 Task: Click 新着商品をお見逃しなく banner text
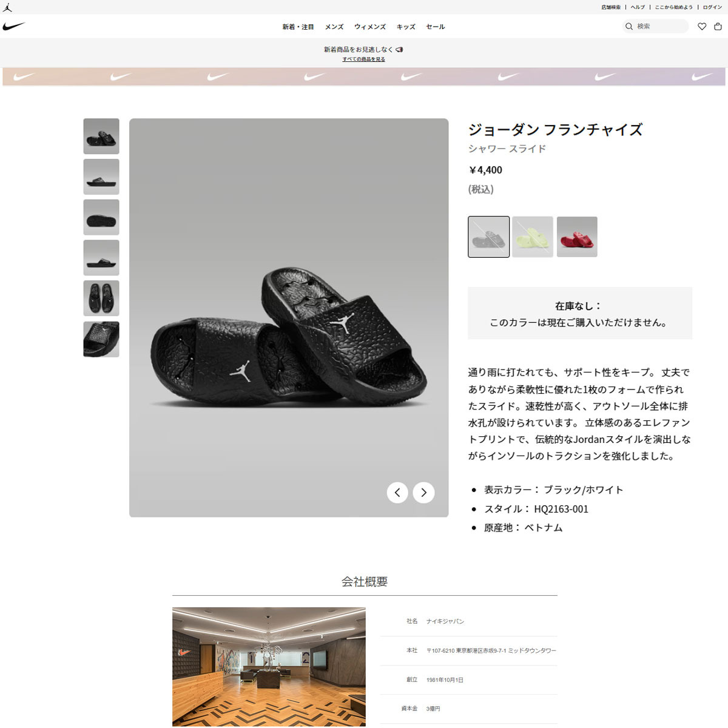[x=358, y=49]
